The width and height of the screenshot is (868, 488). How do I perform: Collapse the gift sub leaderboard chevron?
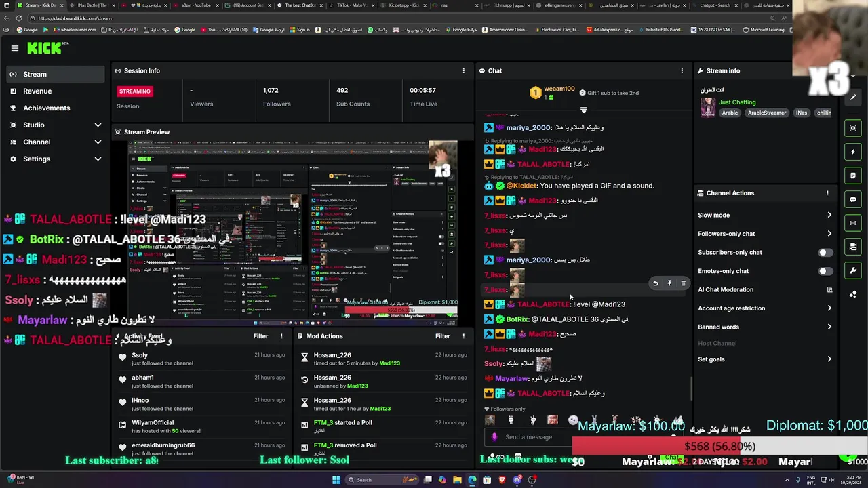pos(583,110)
